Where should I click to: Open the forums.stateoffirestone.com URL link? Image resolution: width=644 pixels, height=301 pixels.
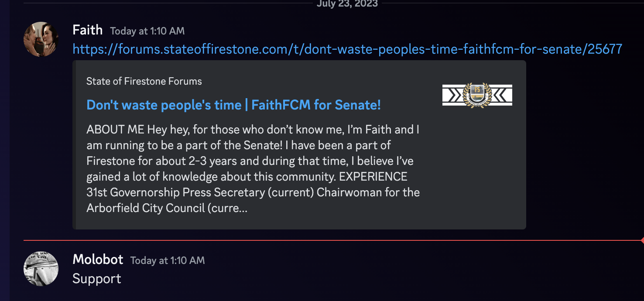tap(347, 49)
